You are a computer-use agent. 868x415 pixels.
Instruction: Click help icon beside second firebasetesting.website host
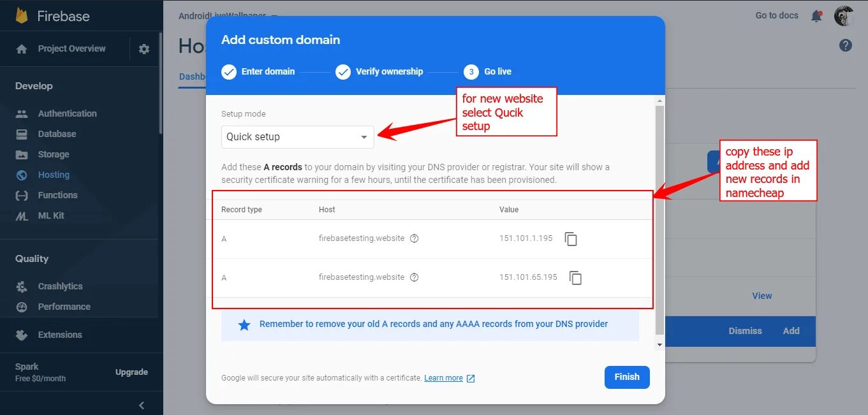[414, 277]
